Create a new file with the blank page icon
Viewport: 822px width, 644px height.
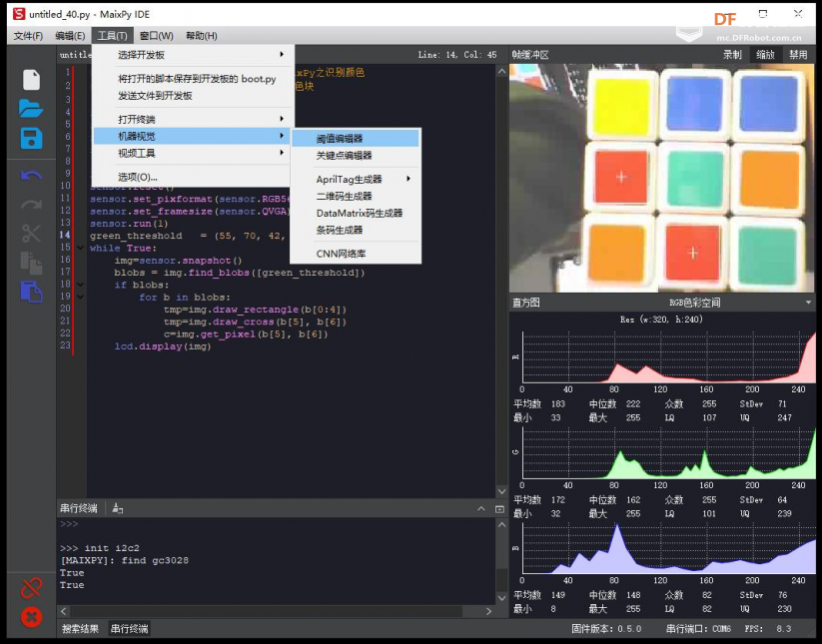pyautogui.click(x=31, y=80)
